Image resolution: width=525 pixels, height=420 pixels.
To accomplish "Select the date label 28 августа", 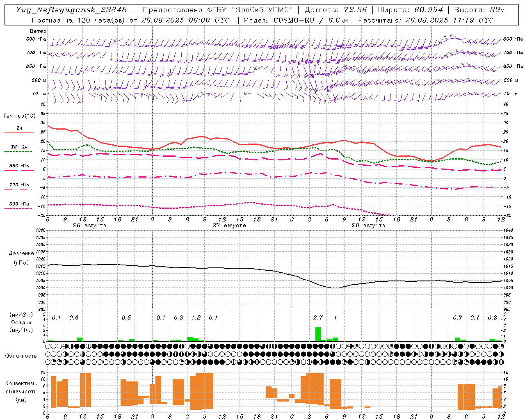I will [369, 226].
